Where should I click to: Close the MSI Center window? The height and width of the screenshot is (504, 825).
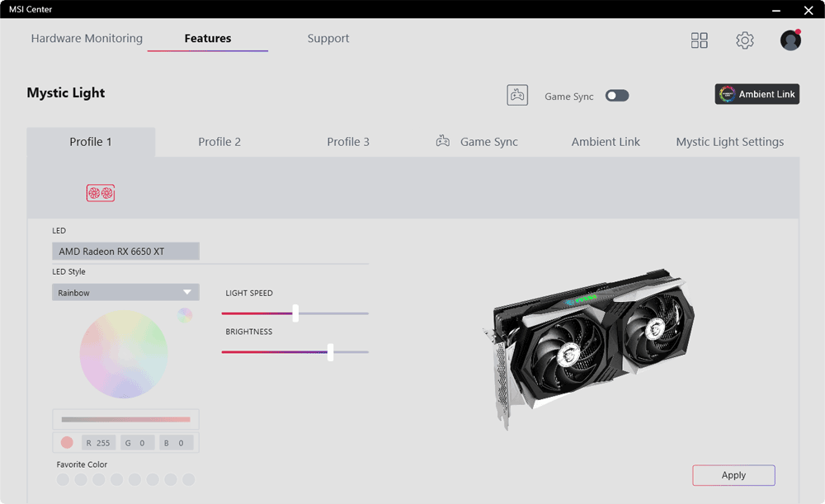[x=808, y=9]
